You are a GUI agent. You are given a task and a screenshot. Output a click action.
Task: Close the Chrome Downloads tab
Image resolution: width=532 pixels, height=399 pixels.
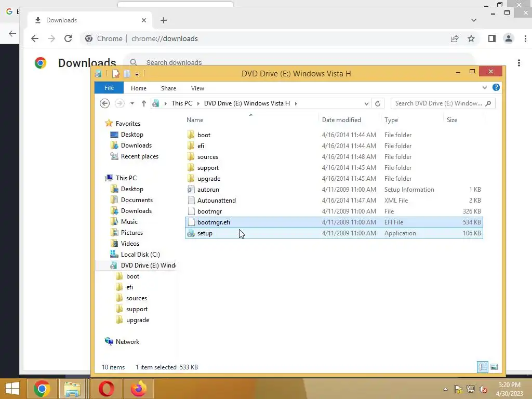(x=144, y=20)
